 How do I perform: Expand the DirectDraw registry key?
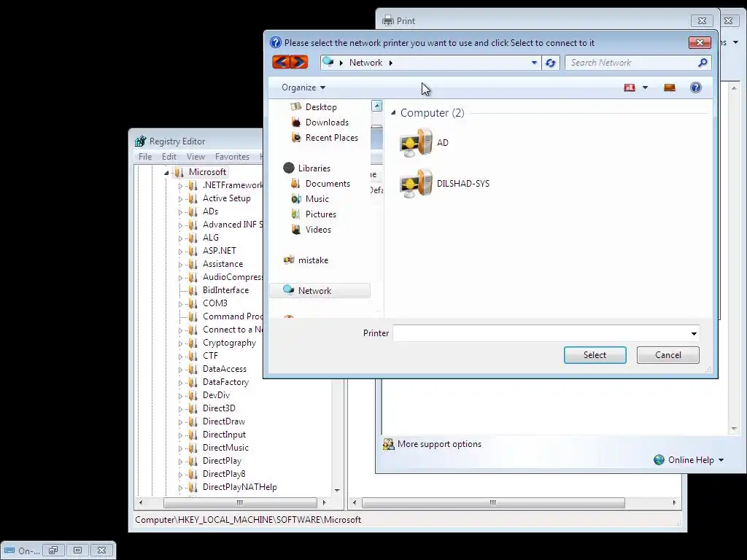coord(181,422)
